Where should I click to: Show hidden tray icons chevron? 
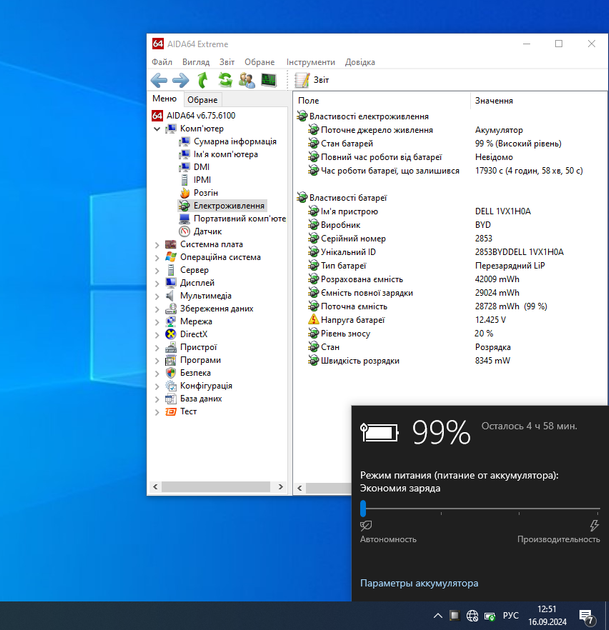coord(438,616)
